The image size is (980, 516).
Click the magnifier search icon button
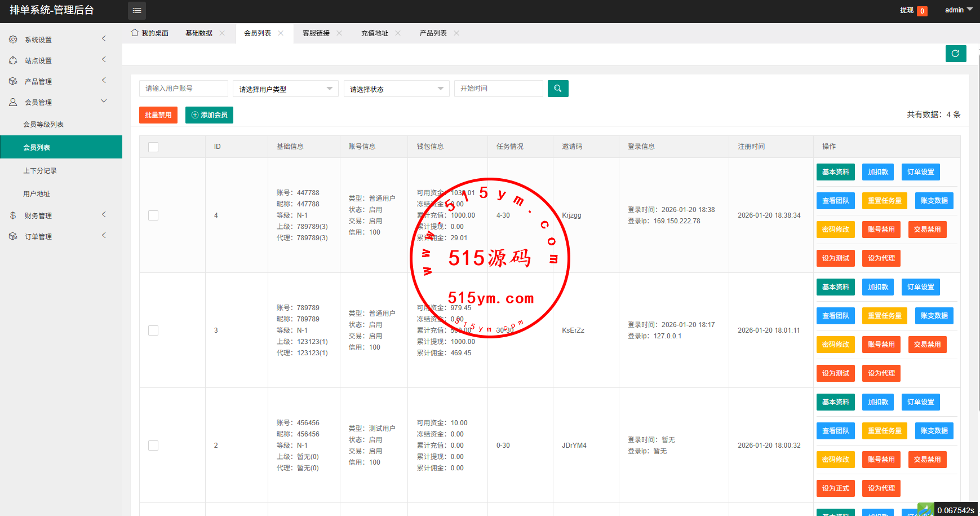click(x=557, y=89)
